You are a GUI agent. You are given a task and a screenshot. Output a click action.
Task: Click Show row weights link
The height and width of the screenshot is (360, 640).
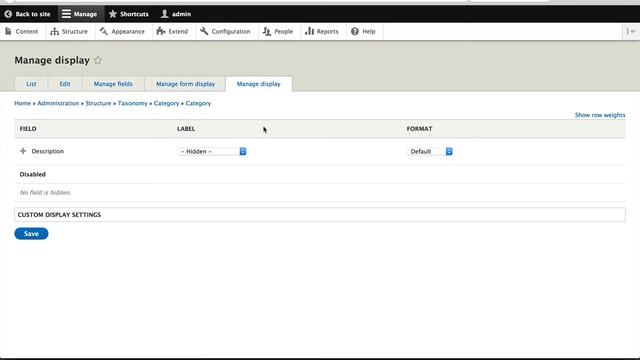click(x=600, y=115)
